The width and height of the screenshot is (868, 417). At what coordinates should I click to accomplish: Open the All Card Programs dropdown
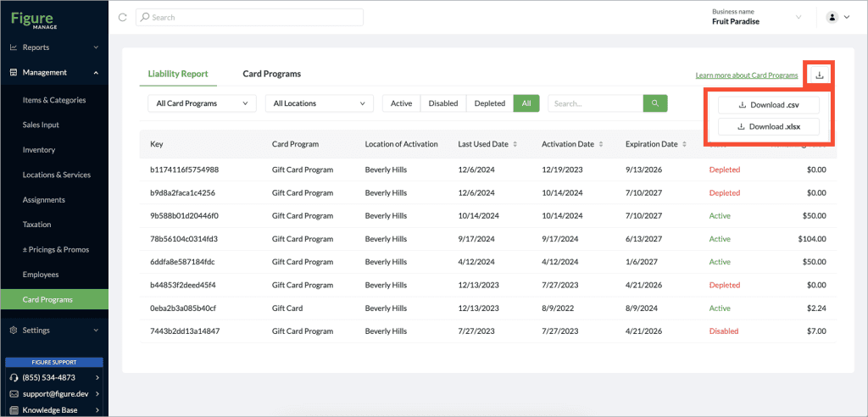click(x=202, y=103)
